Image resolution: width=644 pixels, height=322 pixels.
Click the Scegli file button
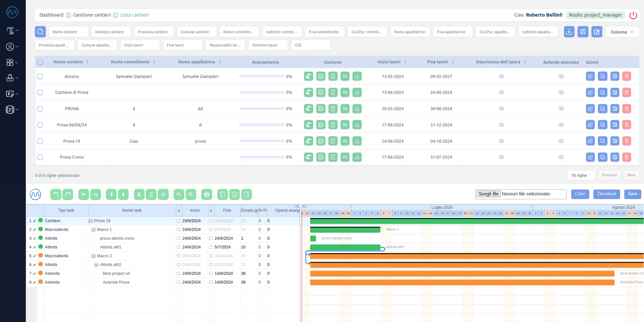488,194
